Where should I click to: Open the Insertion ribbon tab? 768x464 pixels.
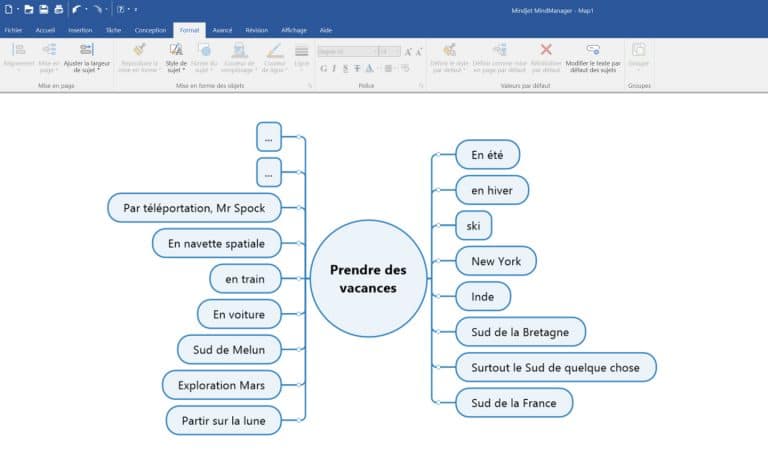click(80, 30)
